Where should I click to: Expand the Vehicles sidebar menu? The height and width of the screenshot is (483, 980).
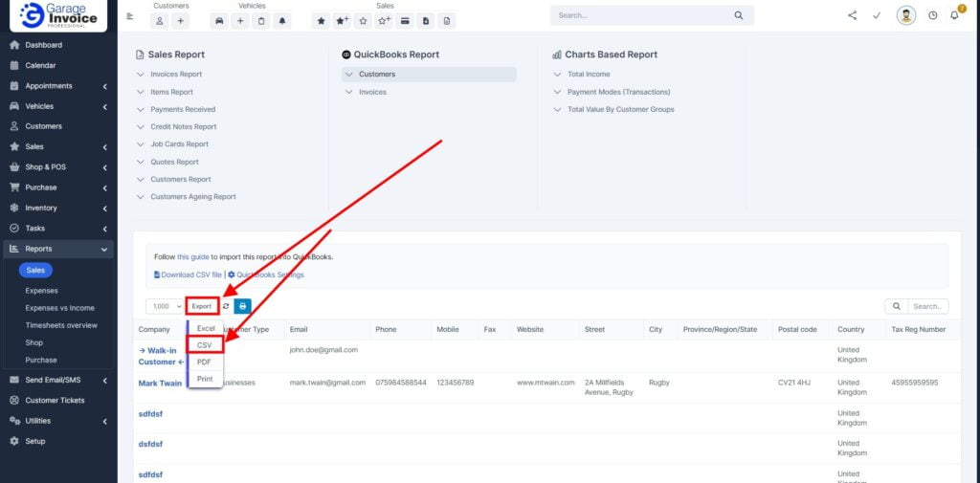tap(58, 106)
